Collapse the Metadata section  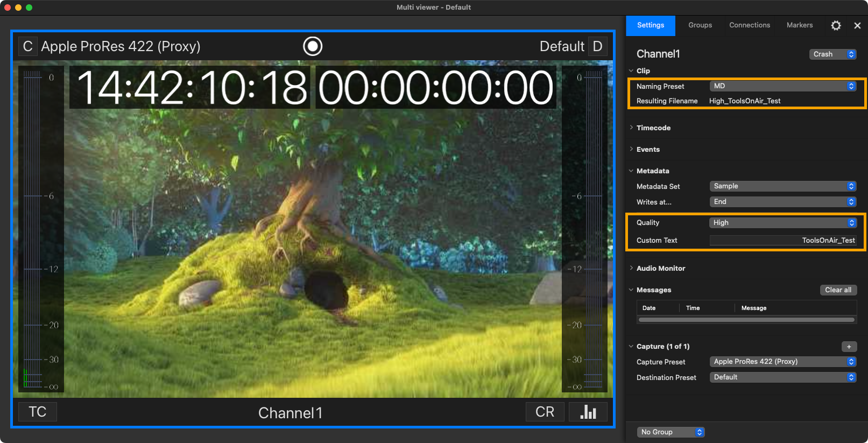coord(631,171)
